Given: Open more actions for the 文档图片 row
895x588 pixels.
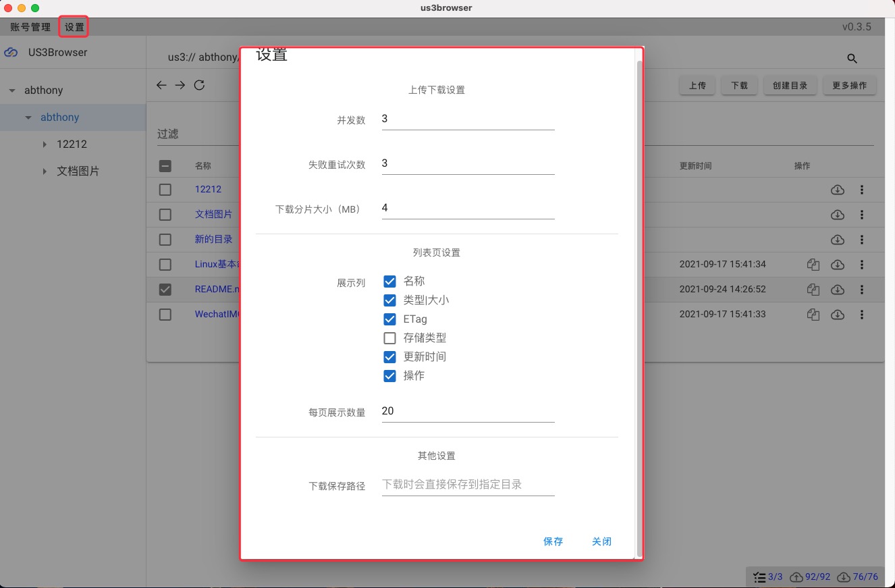Looking at the screenshot, I should tap(862, 215).
